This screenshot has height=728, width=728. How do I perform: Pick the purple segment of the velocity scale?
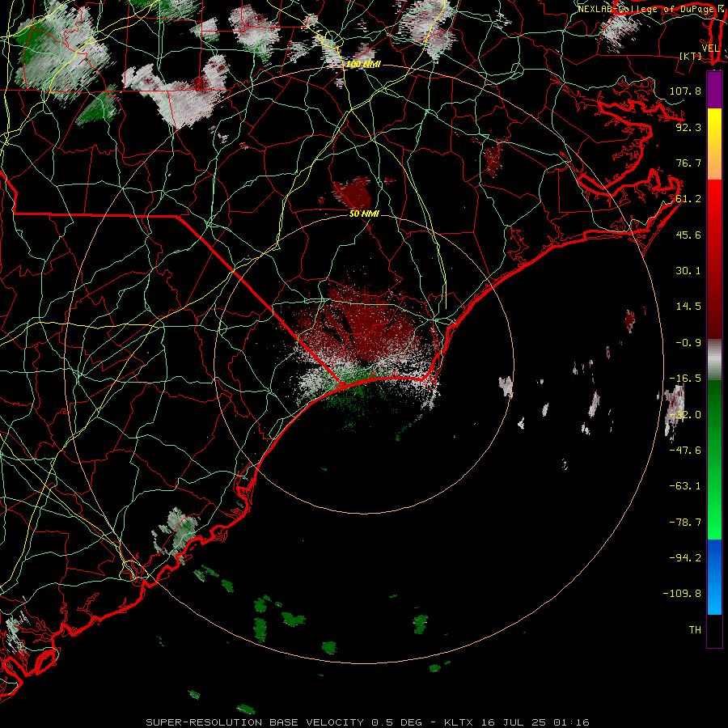pos(714,90)
